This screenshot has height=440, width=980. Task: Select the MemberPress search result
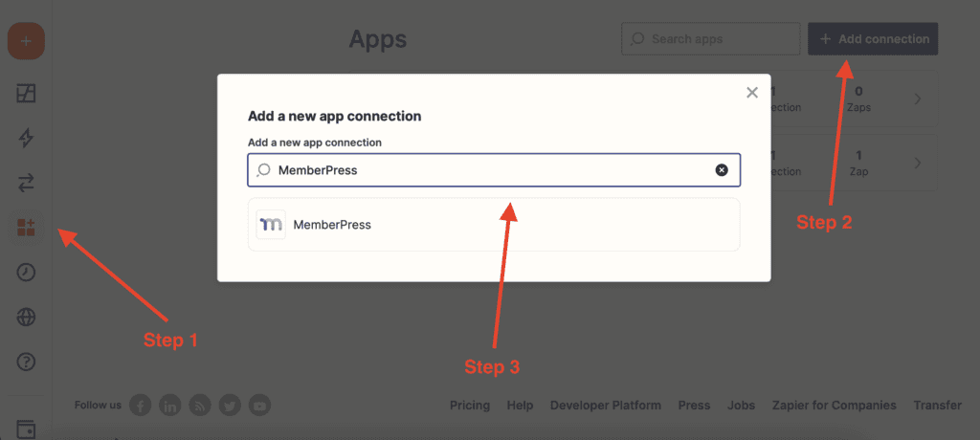coord(494,225)
